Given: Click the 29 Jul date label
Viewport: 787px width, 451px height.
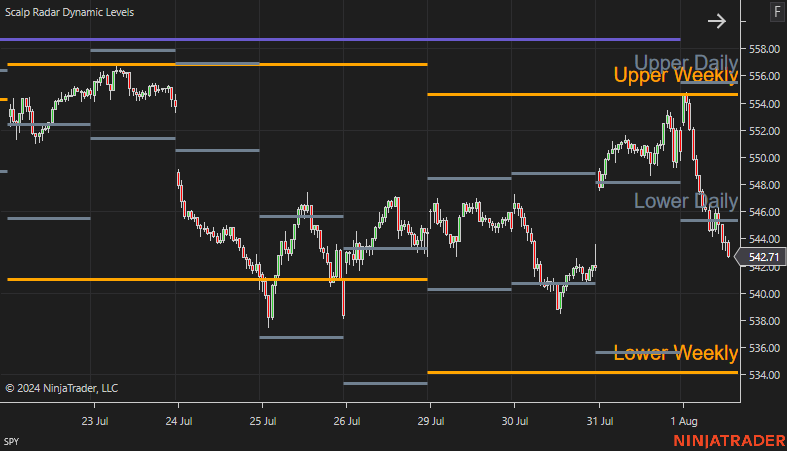Looking at the screenshot, I should click(x=431, y=421).
